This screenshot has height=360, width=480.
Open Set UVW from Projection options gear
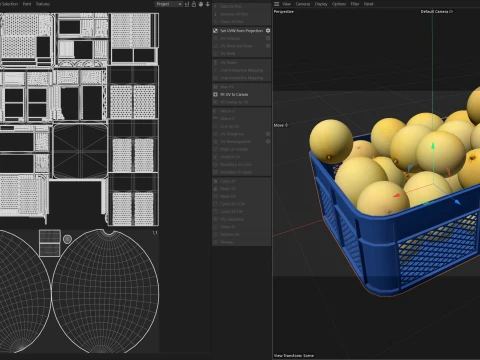tap(268, 31)
